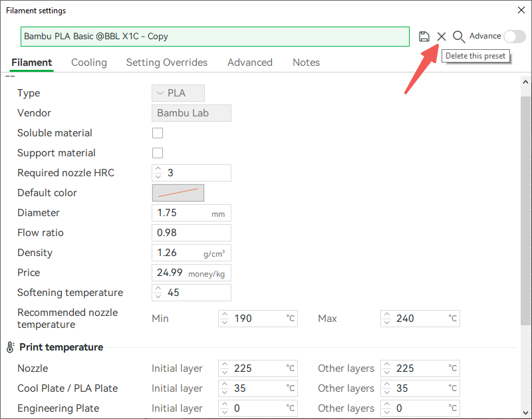Open the Setting Overrides tab

[167, 63]
